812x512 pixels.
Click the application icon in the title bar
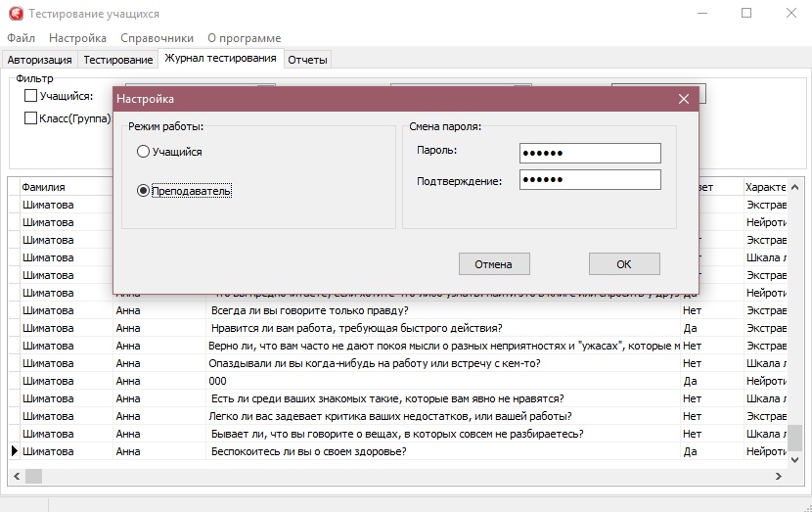[x=15, y=14]
